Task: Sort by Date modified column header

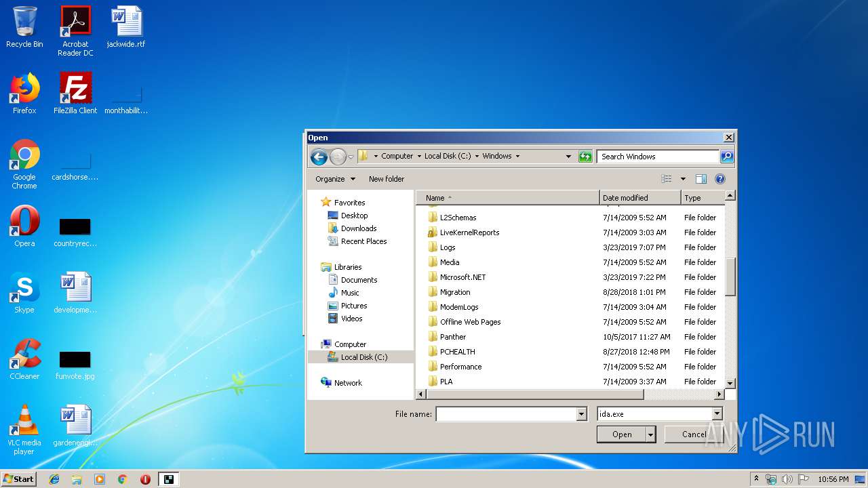Action: pyautogui.click(x=640, y=198)
